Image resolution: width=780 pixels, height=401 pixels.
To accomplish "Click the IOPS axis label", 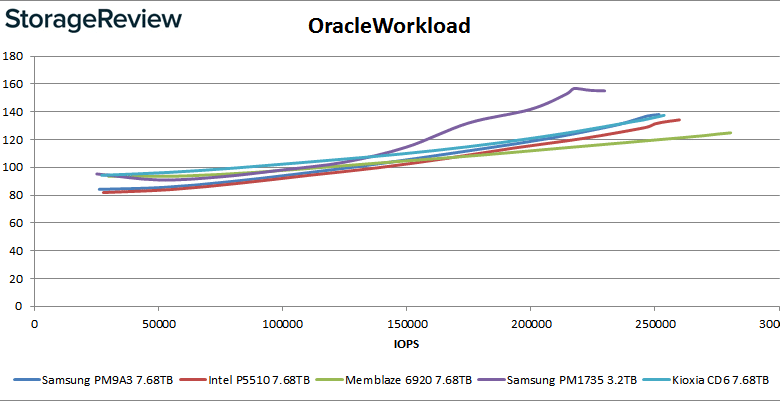I will 406,344.
